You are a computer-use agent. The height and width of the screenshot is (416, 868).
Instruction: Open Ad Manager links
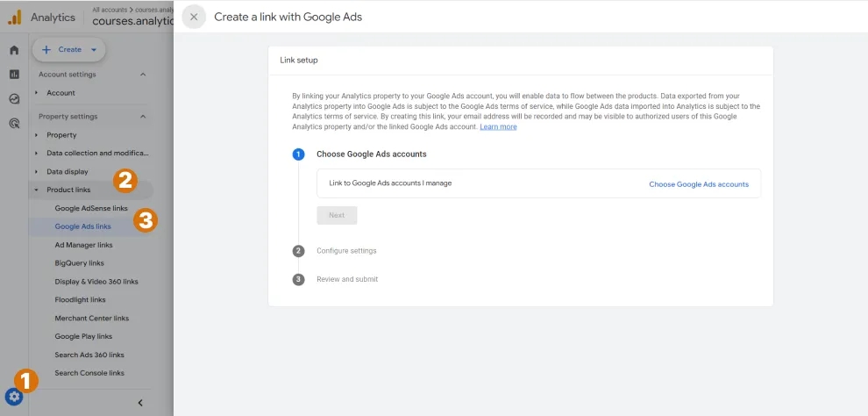click(x=83, y=245)
